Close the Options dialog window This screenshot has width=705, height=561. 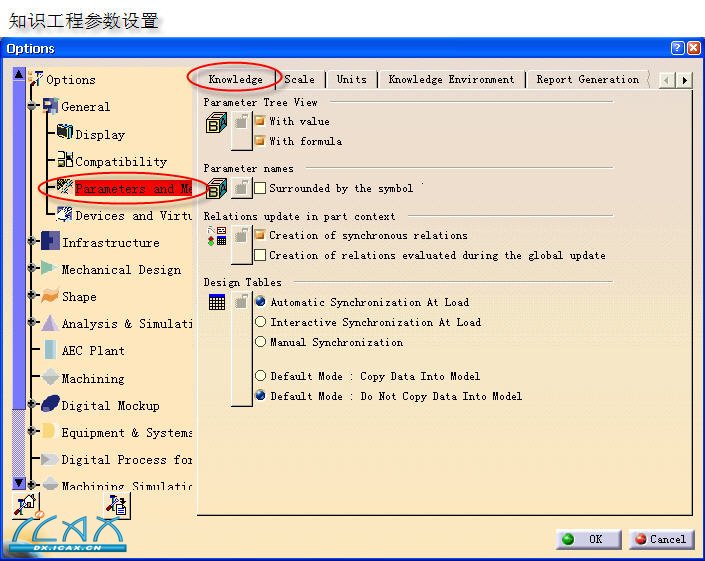[694, 48]
